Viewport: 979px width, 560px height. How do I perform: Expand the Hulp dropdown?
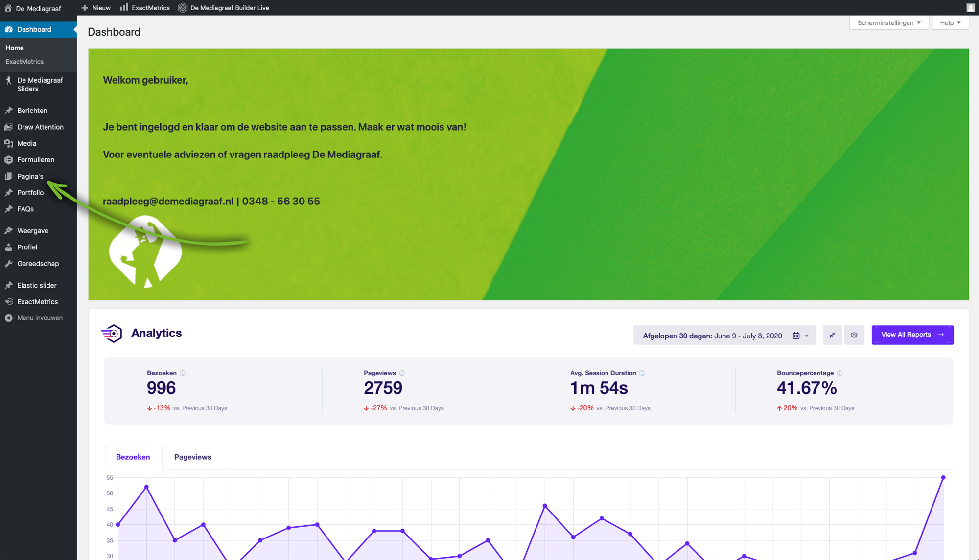(950, 23)
